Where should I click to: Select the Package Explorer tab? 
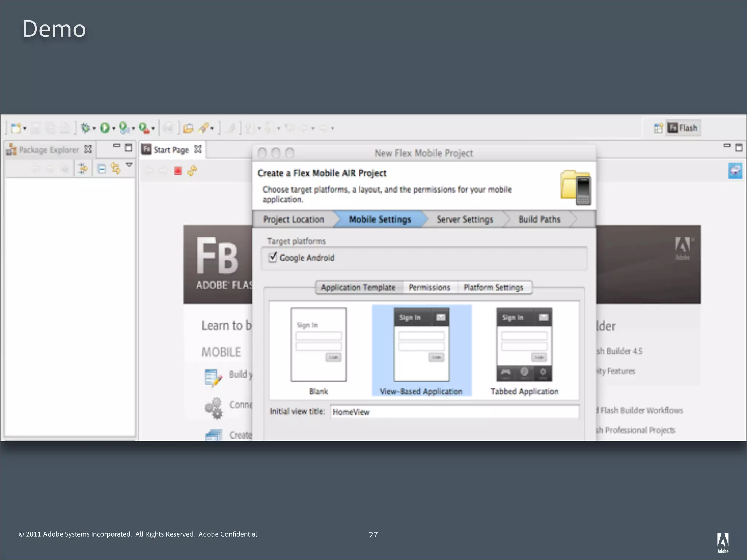click(x=49, y=150)
